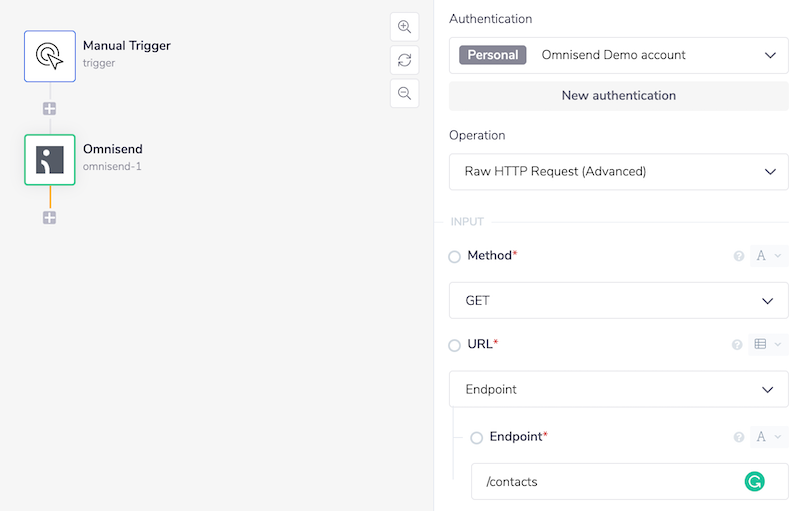
Task: Open the URL Endpoint type dropdown
Action: coord(618,390)
